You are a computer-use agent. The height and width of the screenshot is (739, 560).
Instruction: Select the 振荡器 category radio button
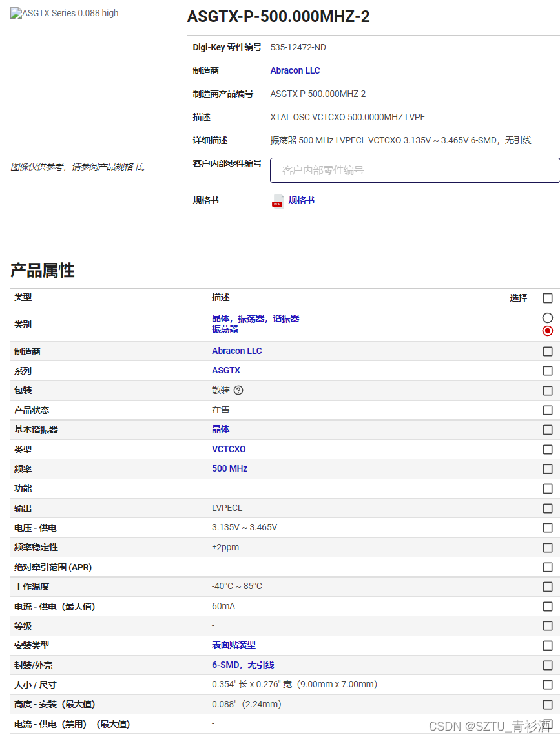coord(548,331)
